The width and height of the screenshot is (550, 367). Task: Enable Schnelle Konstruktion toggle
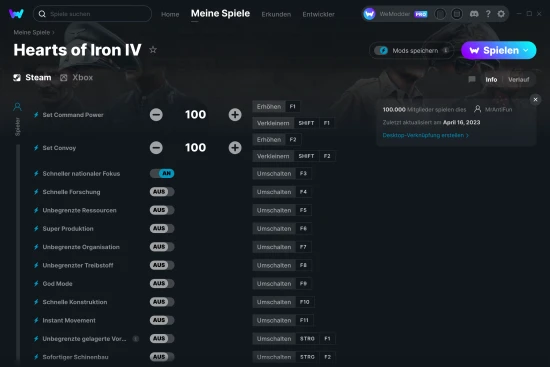(162, 302)
